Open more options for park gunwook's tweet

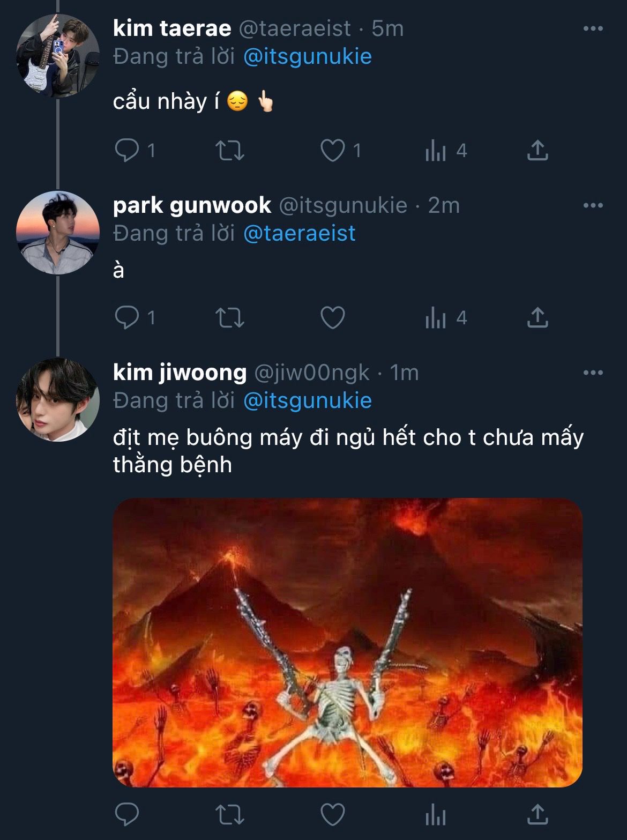[x=593, y=205]
